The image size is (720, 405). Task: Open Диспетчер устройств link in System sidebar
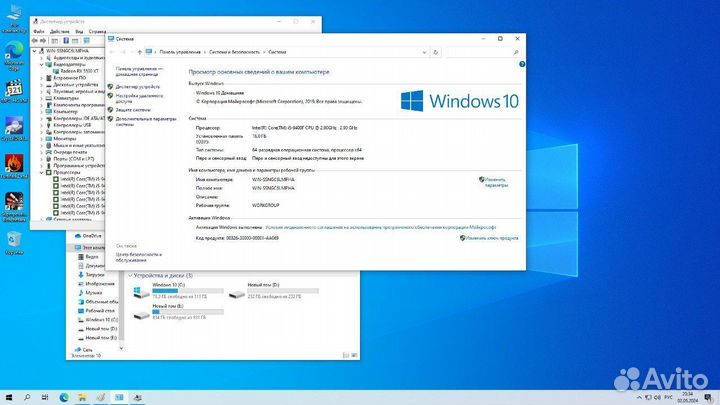[138, 87]
